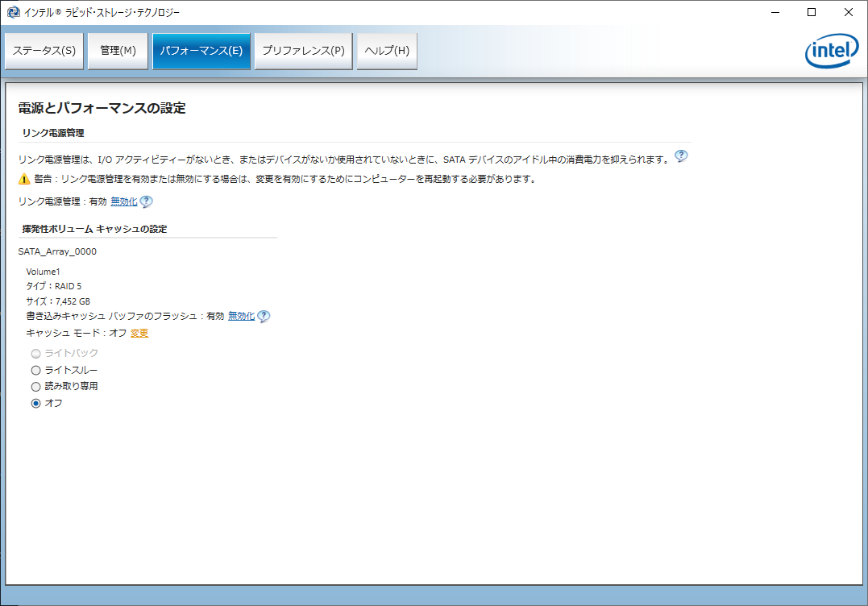Select the ライトスルー radio button
This screenshot has height=606, width=868.
coord(36,370)
